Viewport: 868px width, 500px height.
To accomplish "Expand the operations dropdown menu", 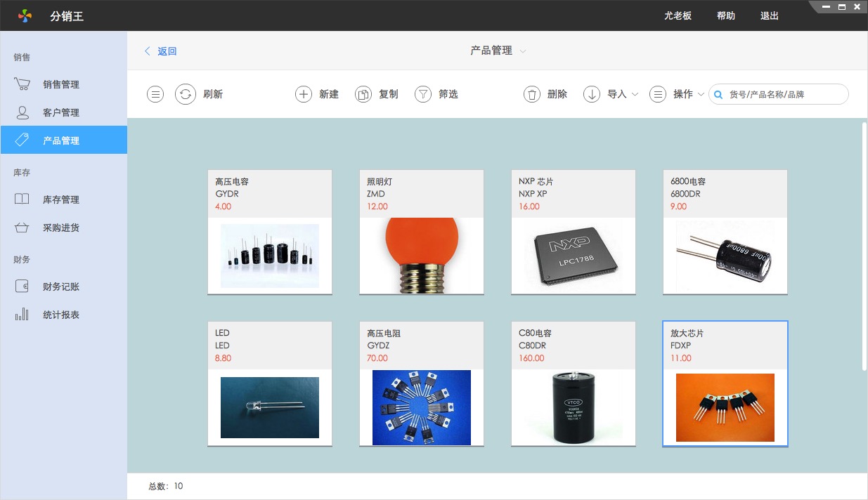I will coord(701,94).
